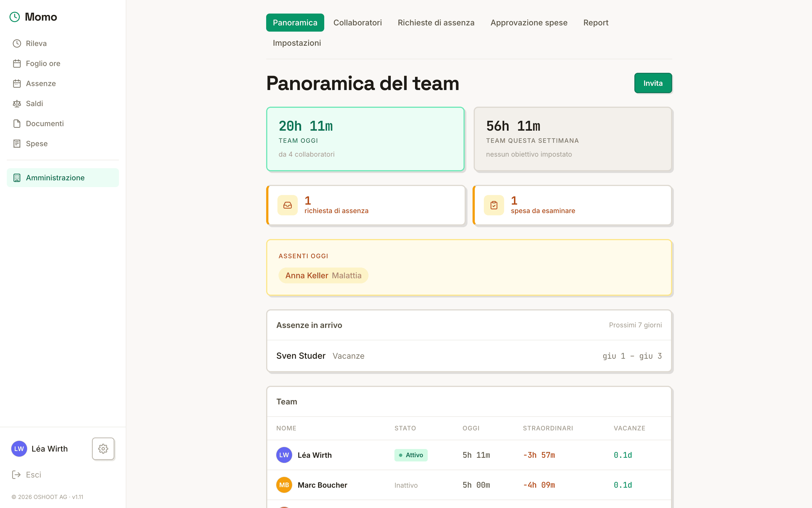Open the Richieste di assenza tab
Screen dimensions: 812x508
click(436, 23)
